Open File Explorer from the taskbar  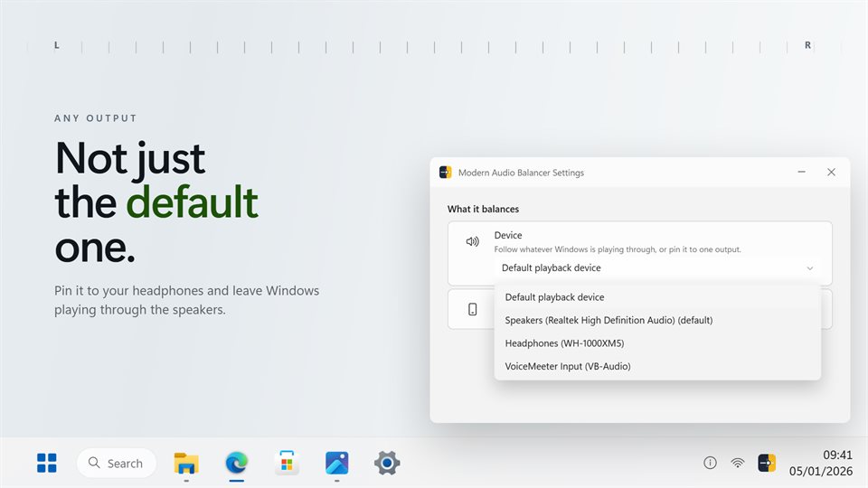186,463
